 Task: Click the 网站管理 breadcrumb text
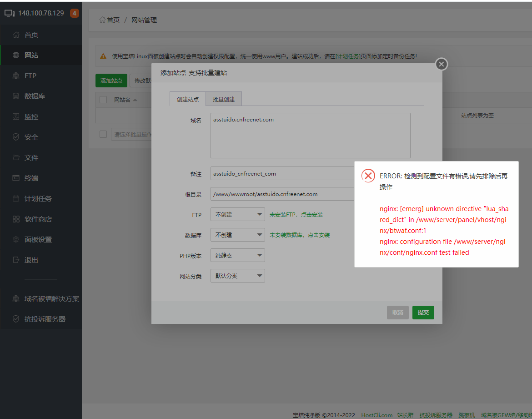[x=144, y=20]
